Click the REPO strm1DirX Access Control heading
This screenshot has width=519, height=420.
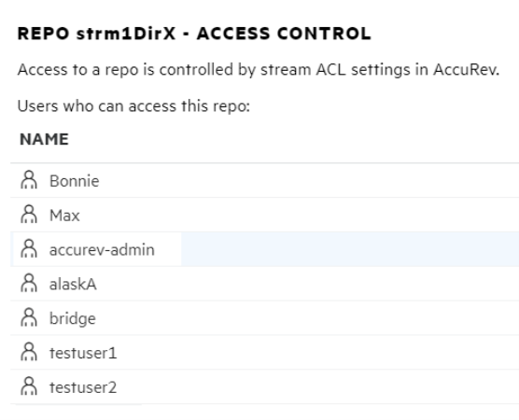194,34
